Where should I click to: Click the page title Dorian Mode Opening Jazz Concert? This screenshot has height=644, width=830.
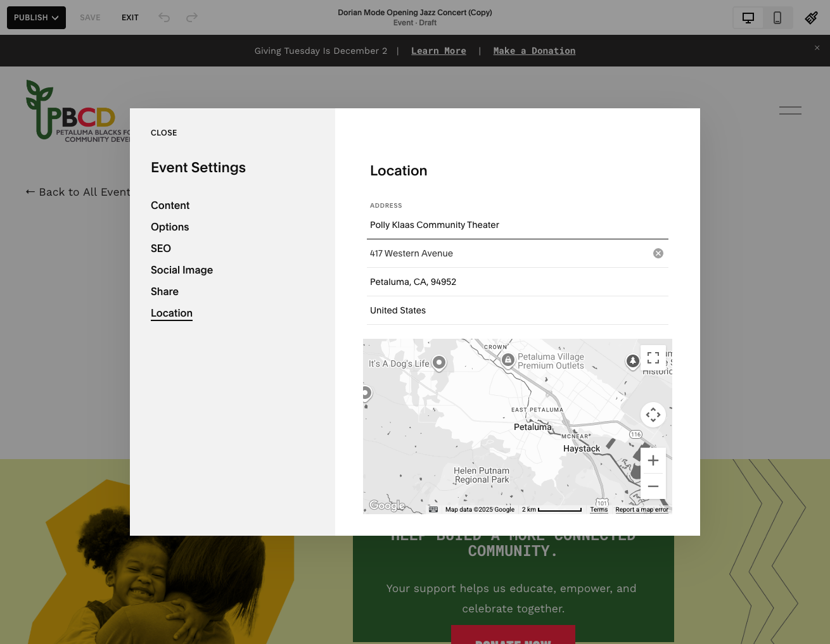tap(415, 12)
